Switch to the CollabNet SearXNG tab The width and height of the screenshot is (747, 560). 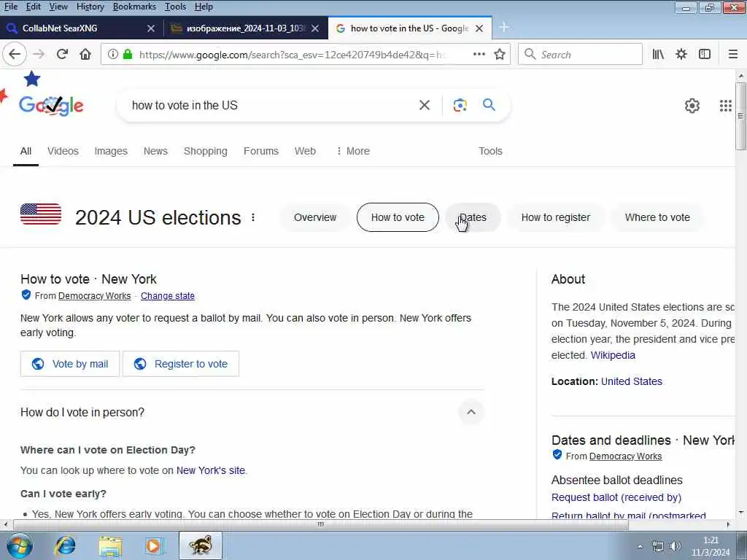[81, 28]
